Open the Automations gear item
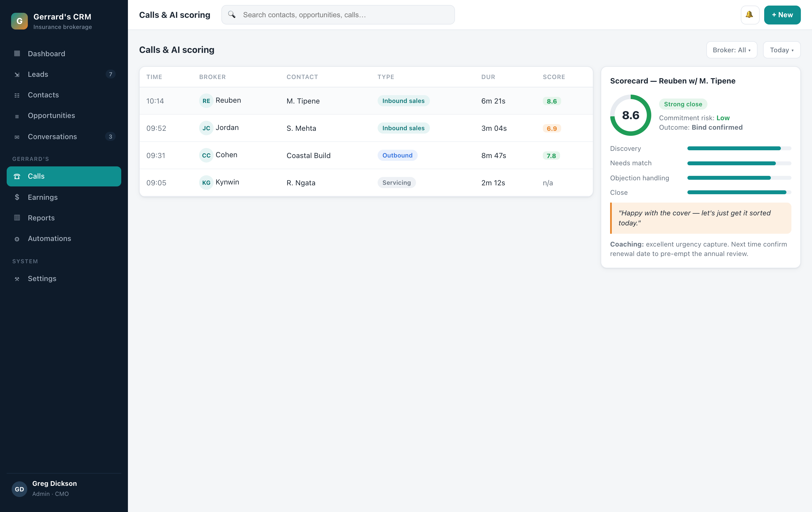Viewport: 812px width, 512px height. pyautogui.click(x=64, y=238)
